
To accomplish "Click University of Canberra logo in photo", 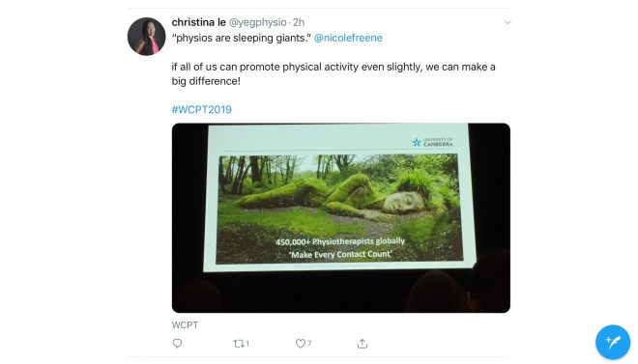I will (432, 142).
